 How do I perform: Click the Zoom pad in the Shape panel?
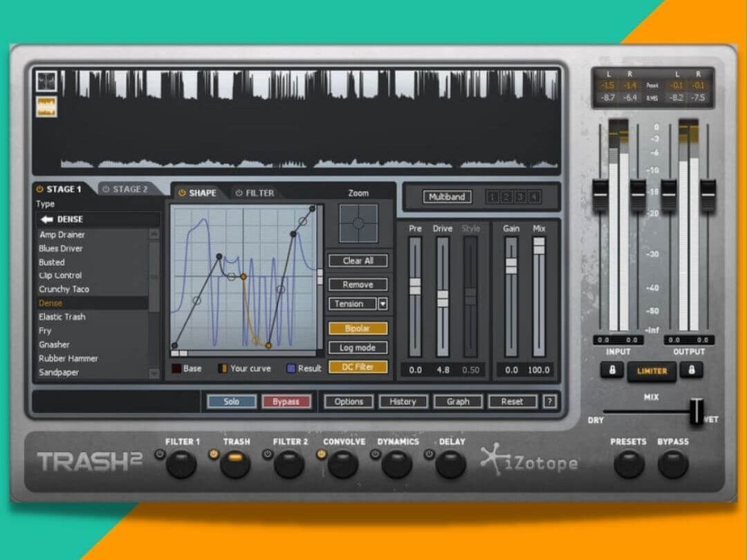[358, 223]
